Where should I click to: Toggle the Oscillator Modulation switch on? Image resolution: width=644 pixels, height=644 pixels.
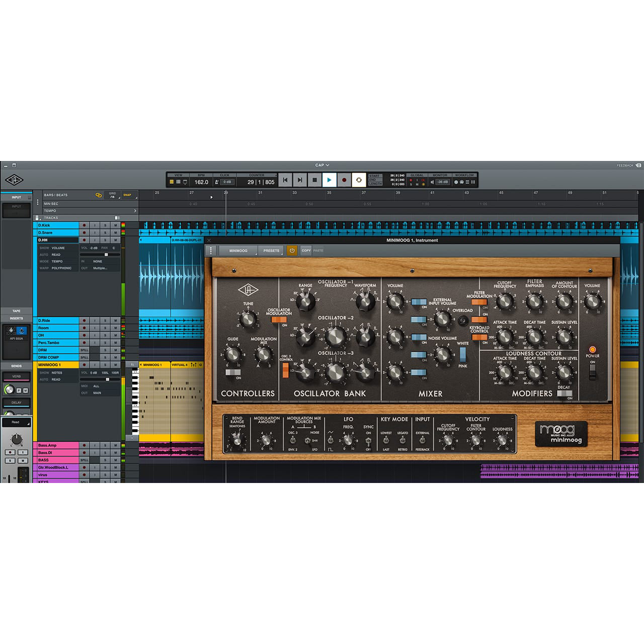point(279,320)
